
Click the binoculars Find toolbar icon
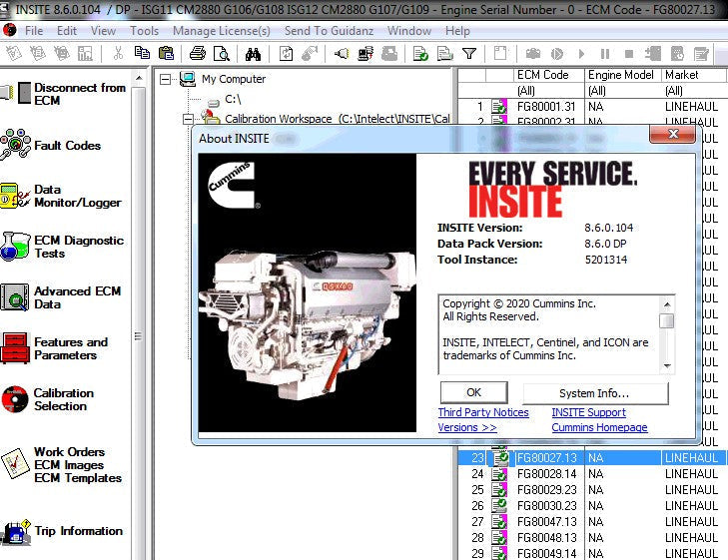253,54
